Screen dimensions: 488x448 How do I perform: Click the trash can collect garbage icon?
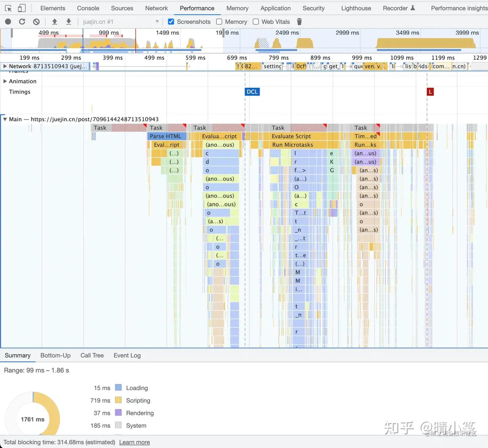[299, 22]
